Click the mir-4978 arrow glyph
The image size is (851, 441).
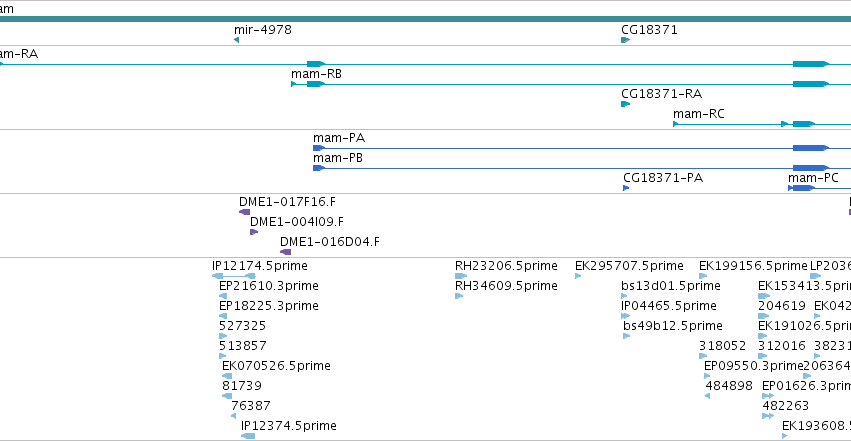point(237,40)
